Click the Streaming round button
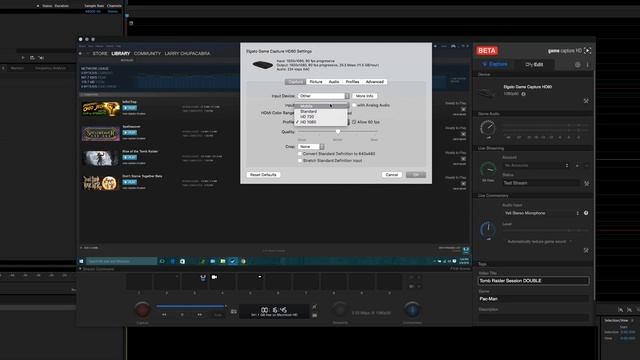The height and width of the screenshot is (360, 640). pos(340,310)
